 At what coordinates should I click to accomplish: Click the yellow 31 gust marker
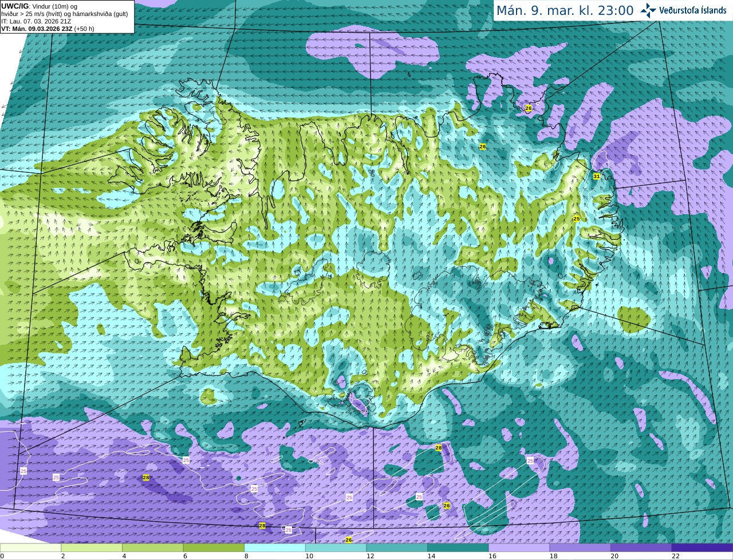click(596, 176)
